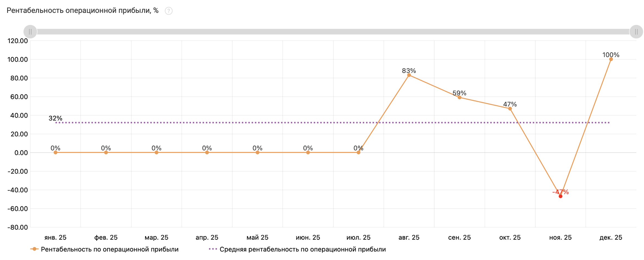The image size is (644, 260).
Task: Click the left range slider handle
Action: tap(30, 32)
